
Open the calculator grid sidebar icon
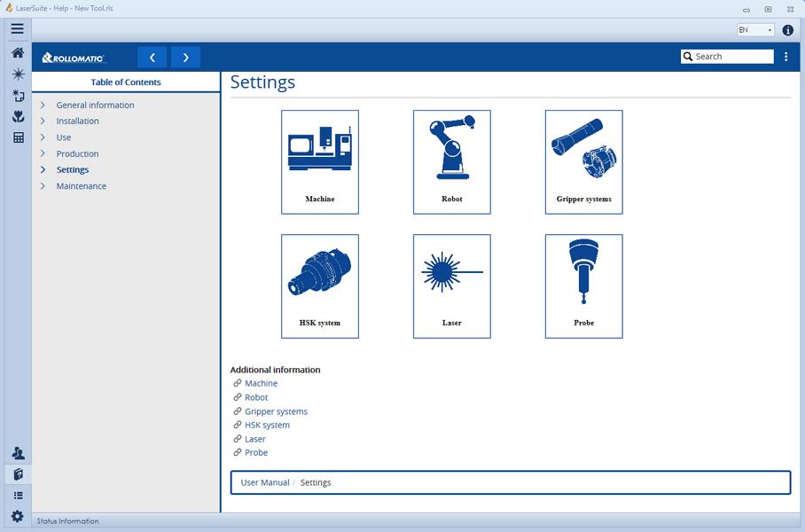coord(19,137)
